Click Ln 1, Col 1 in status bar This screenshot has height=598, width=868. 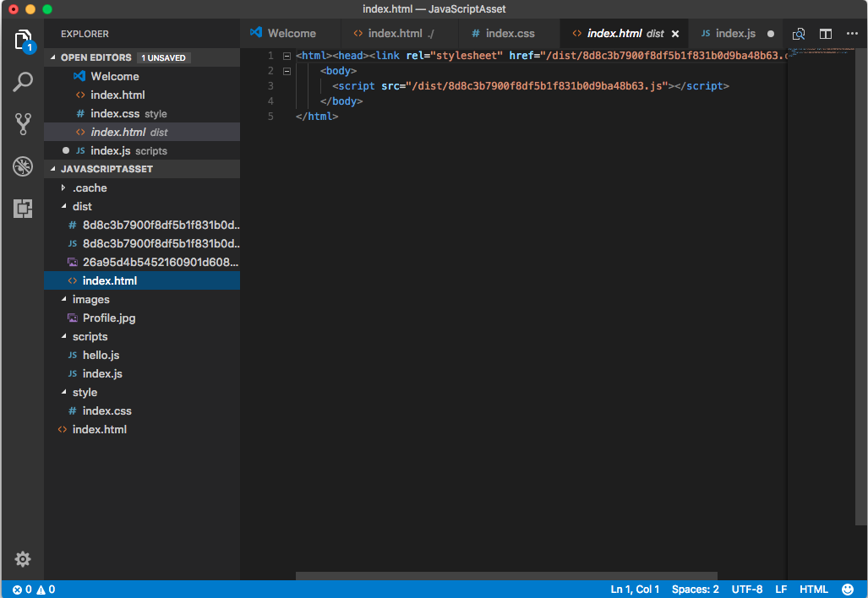pyautogui.click(x=635, y=590)
